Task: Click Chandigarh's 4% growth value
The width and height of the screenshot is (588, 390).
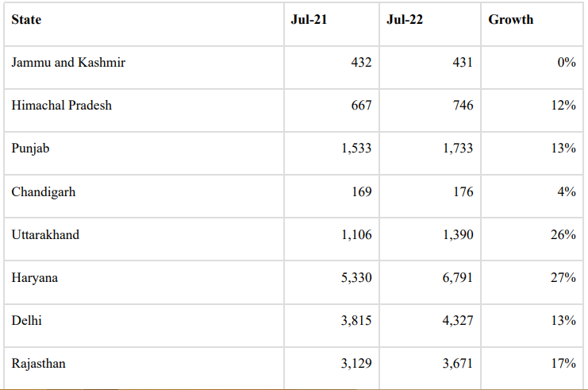Action: pos(567,191)
